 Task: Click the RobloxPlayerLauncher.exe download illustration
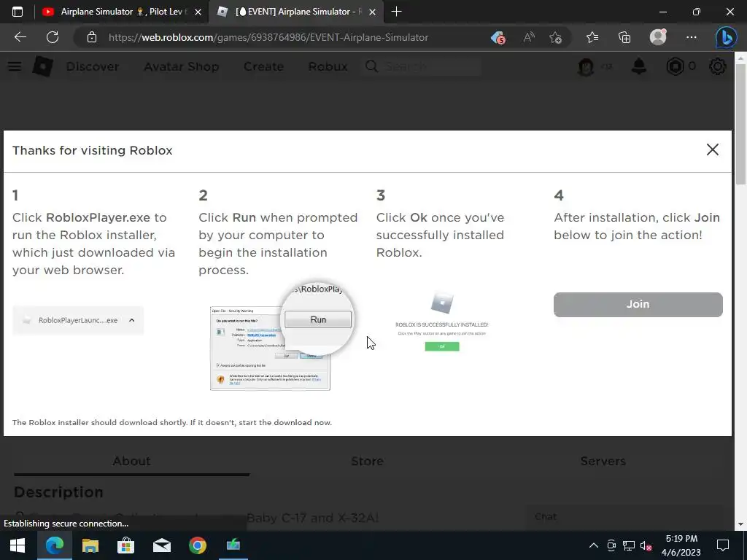[78, 321]
